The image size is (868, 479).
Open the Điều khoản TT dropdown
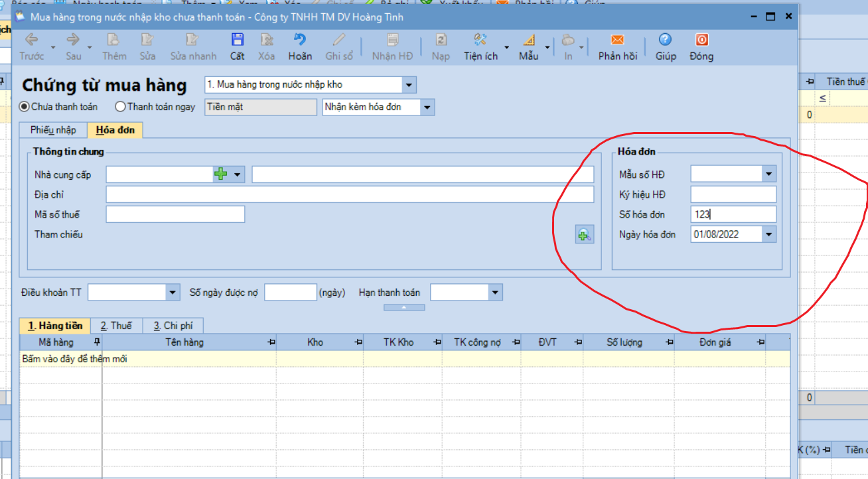(x=173, y=292)
